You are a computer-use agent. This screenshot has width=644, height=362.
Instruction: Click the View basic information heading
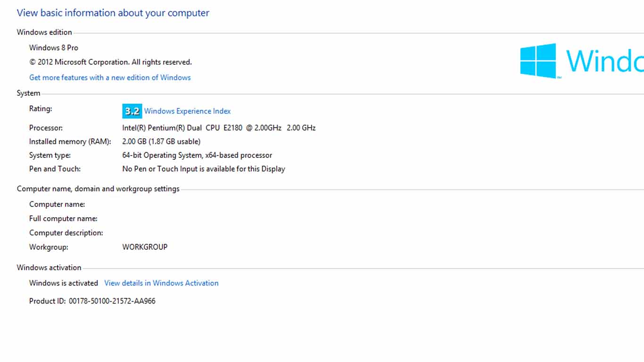113,13
